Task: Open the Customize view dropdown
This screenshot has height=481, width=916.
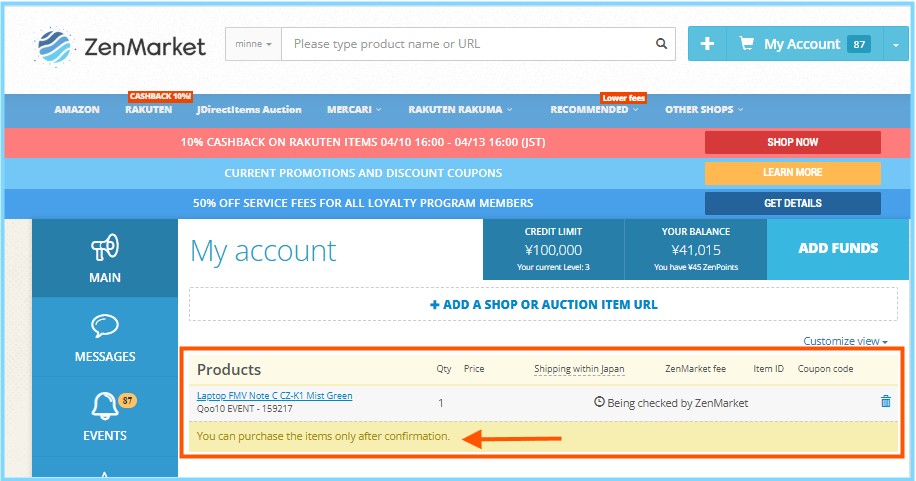Action: [845, 341]
